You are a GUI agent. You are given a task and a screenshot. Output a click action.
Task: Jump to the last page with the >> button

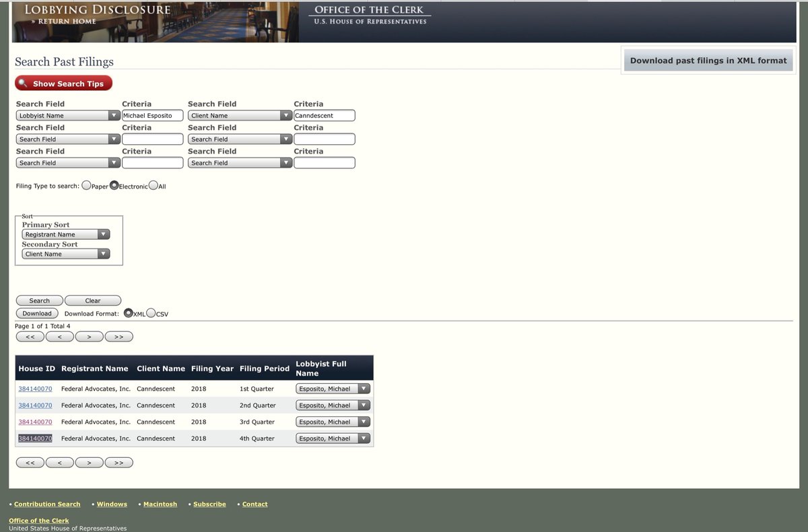[119, 336]
